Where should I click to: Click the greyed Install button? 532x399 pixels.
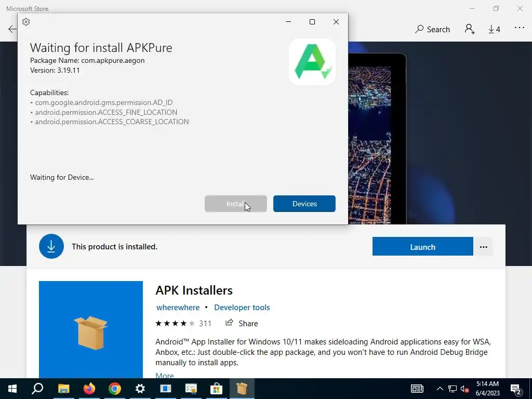pos(236,204)
